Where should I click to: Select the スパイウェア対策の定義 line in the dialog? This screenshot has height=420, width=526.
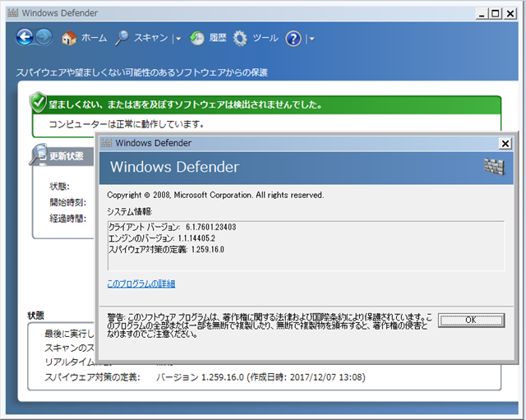[x=166, y=249]
